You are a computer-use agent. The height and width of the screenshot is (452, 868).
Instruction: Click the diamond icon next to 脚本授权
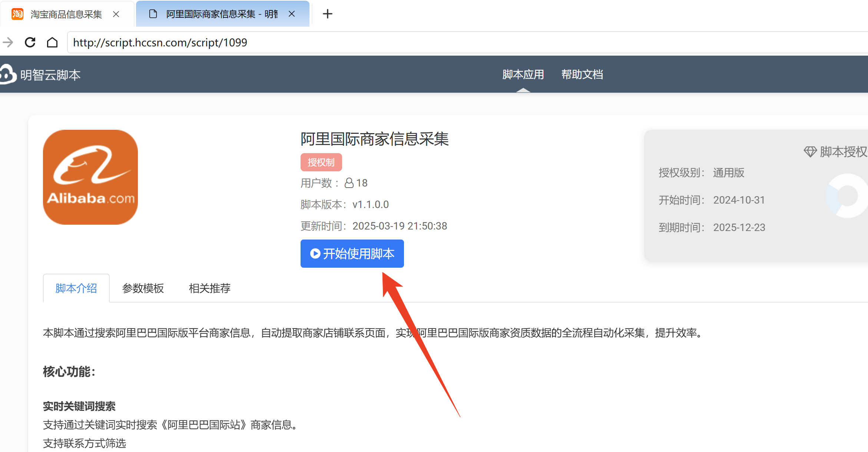(x=810, y=152)
